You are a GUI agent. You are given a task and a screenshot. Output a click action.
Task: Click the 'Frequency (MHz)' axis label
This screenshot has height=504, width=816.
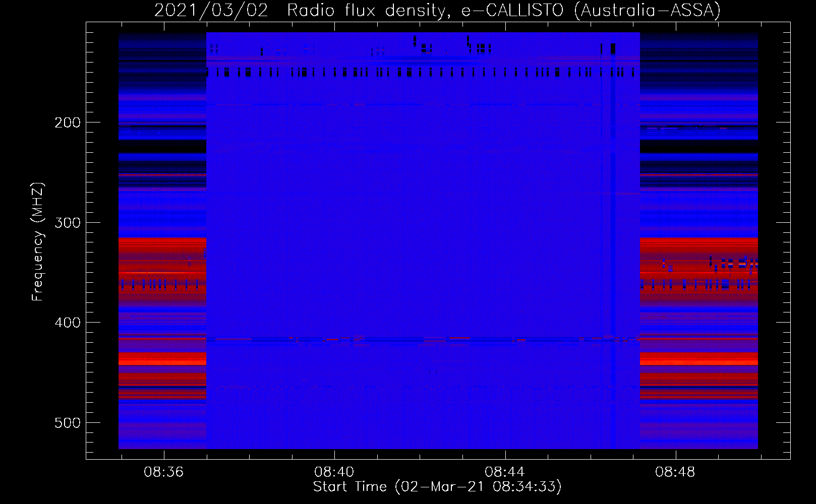click(38, 242)
